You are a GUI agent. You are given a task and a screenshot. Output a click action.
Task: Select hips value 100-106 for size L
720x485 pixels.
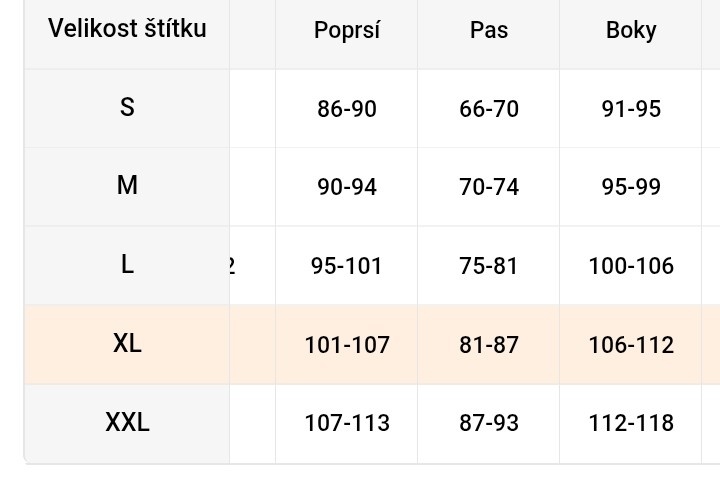[x=631, y=266]
